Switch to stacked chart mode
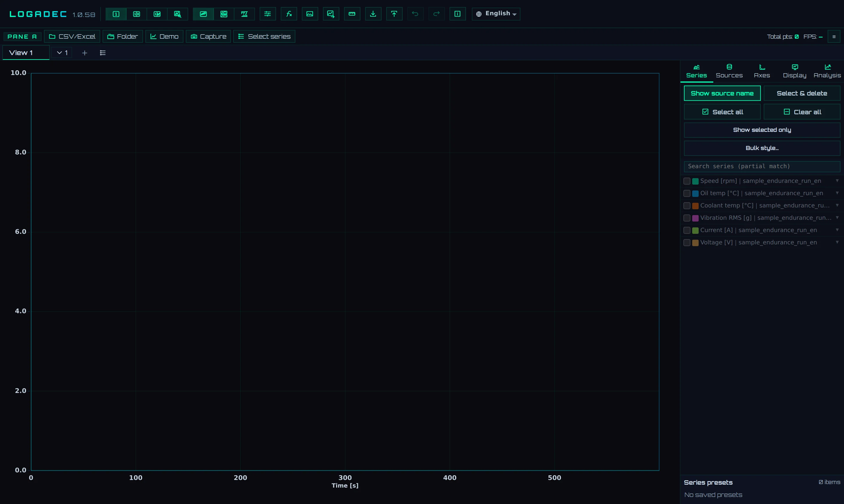 pos(224,14)
